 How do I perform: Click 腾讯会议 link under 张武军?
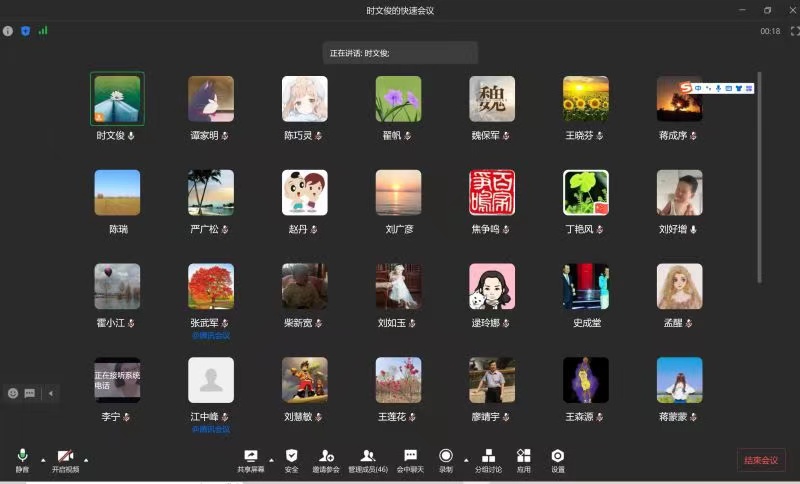coord(211,335)
